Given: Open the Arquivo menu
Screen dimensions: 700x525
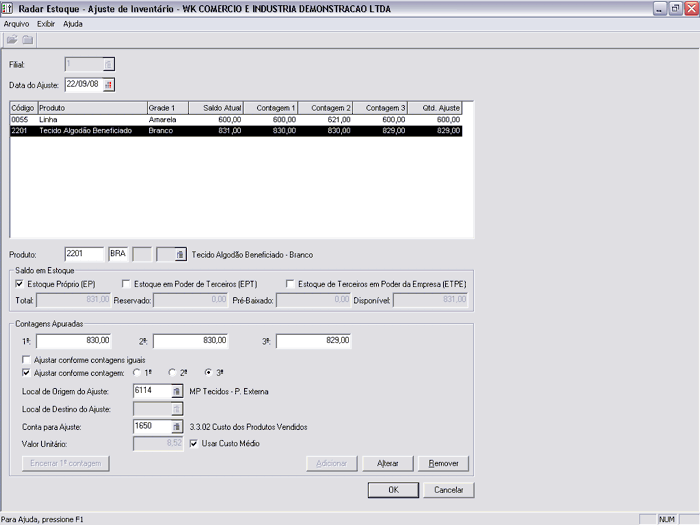Looking at the screenshot, I should pyautogui.click(x=17, y=23).
